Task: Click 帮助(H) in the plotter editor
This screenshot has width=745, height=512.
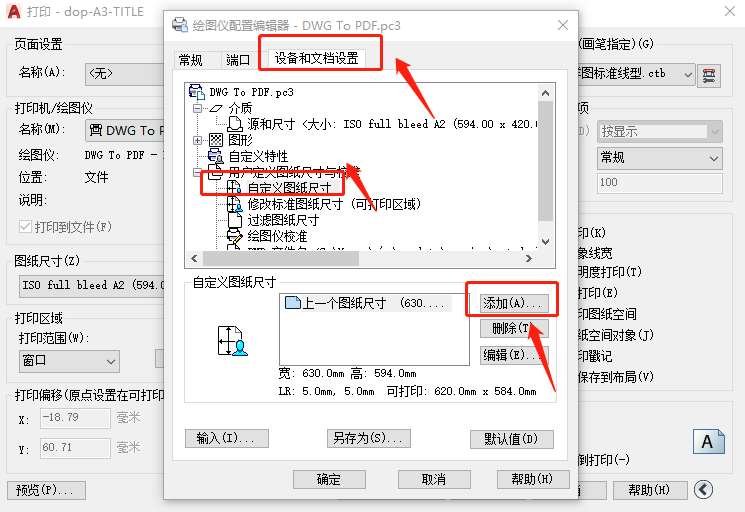Action: pos(533,479)
